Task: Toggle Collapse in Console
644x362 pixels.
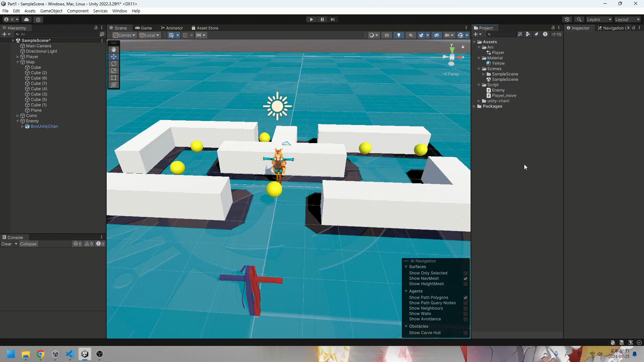Action: 28,244
